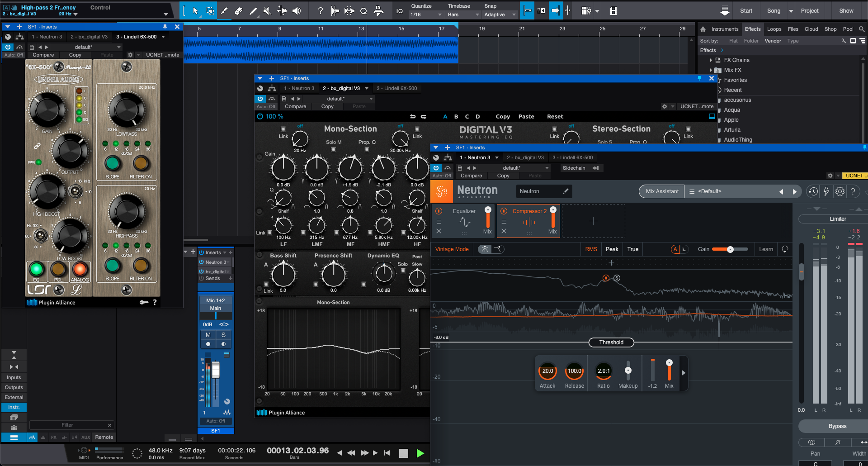This screenshot has width=868, height=466.
Task: Click the Autoscroll arrow icon
Action: [556, 11]
